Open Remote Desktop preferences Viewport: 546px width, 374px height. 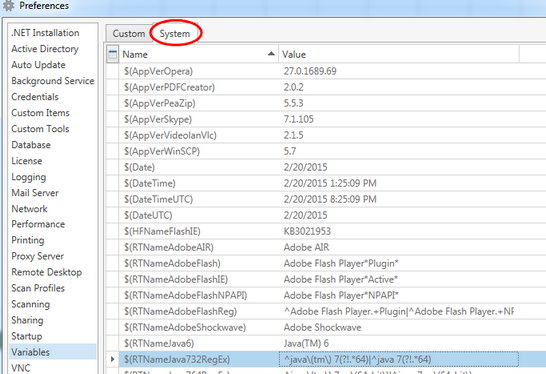47,272
